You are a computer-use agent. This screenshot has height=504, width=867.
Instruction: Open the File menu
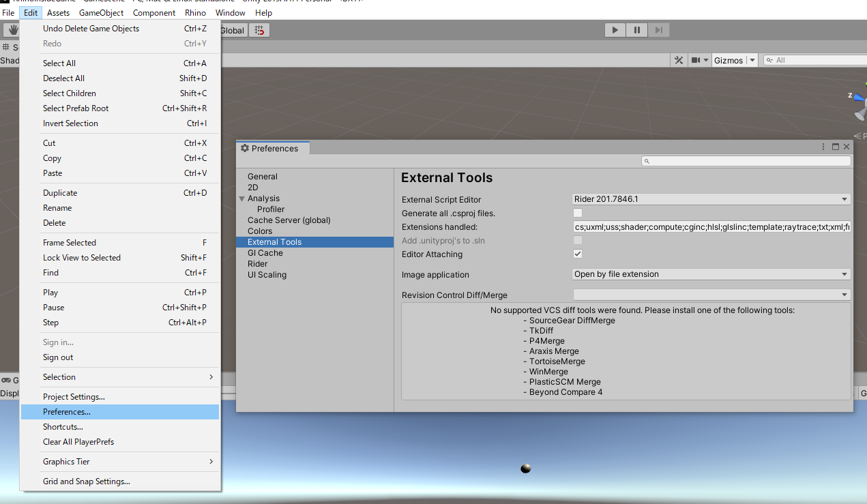pyautogui.click(x=8, y=12)
